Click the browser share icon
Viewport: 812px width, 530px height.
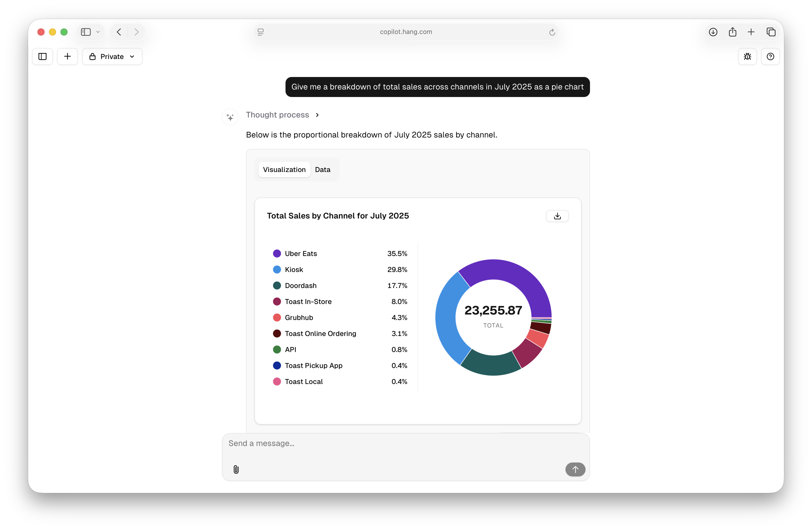(x=732, y=32)
